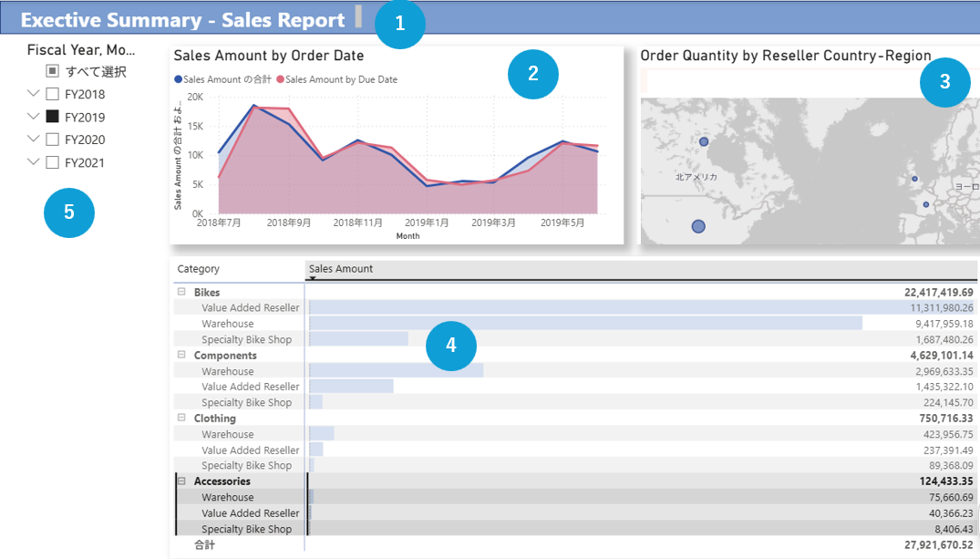Click the 北アメリカ map label
This screenshot has height=559, width=980.
pos(696,177)
